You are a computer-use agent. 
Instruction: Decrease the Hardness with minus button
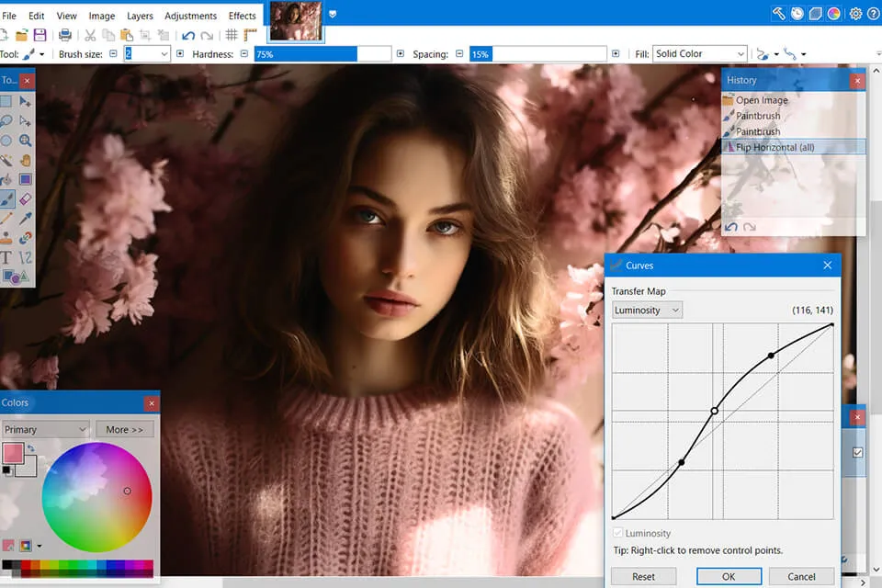pos(244,54)
